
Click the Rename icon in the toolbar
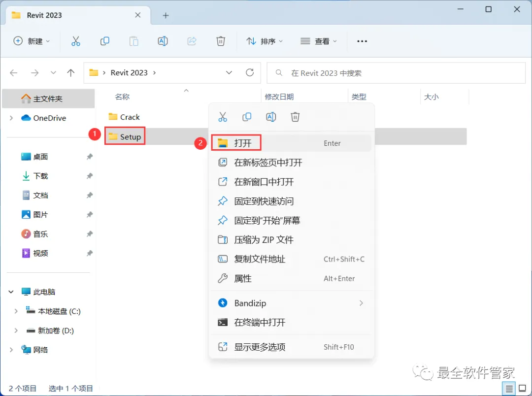pyautogui.click(x=163, y=41)
